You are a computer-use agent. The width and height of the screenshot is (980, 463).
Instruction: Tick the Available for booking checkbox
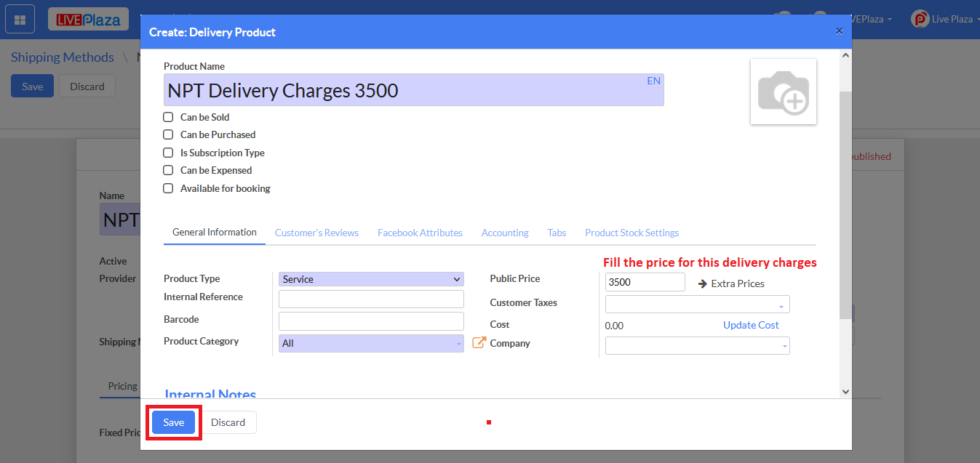pos(168,188)
